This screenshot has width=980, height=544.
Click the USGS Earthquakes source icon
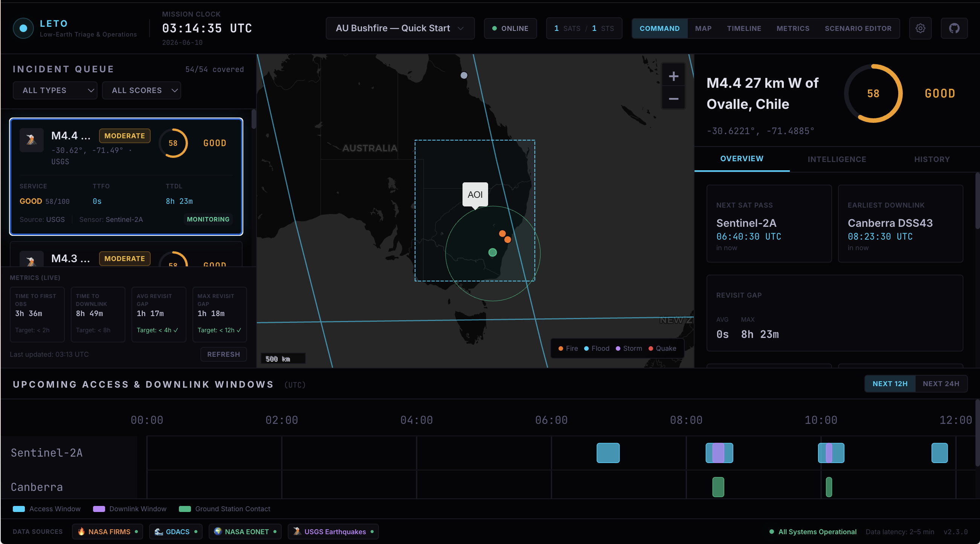pyautogui.click(x=297, y=531)
